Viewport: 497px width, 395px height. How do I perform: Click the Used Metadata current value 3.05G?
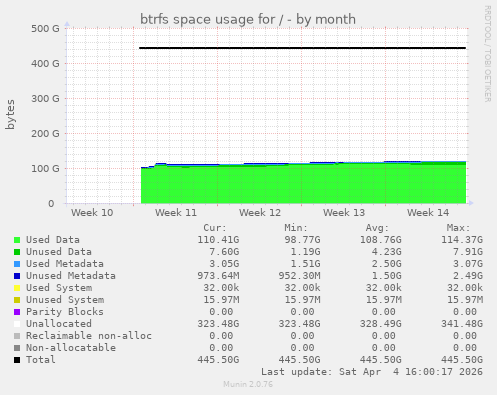pyautogui.click(x=224, y=264)
